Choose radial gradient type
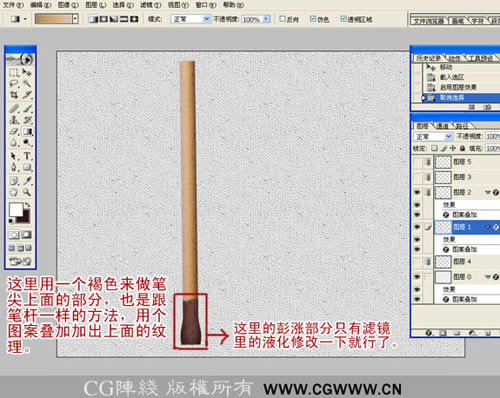The height and width of the screenshot is (398, 500). coord(104,19)
